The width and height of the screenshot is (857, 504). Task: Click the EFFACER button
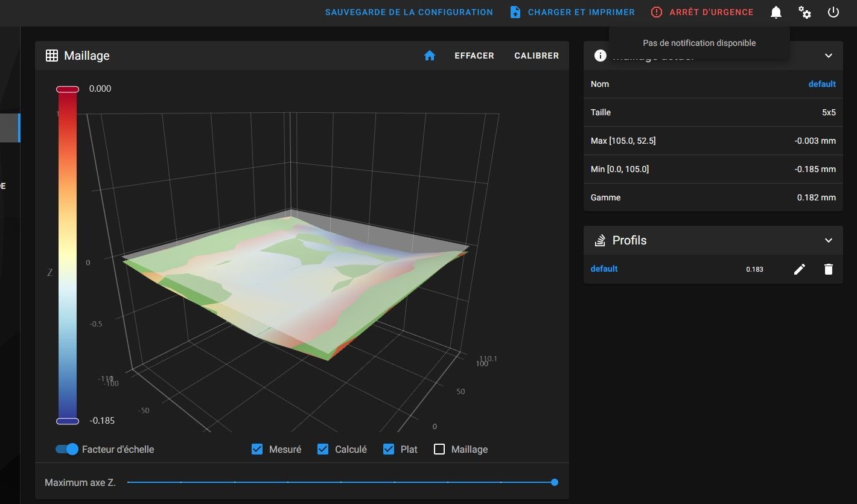point(474,56)
